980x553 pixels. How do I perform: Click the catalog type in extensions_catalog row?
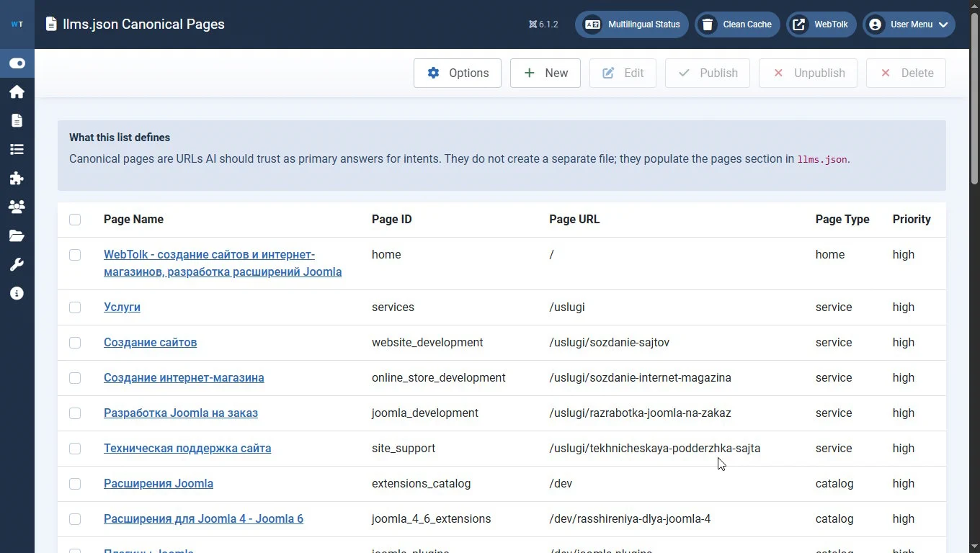(834, 484)
